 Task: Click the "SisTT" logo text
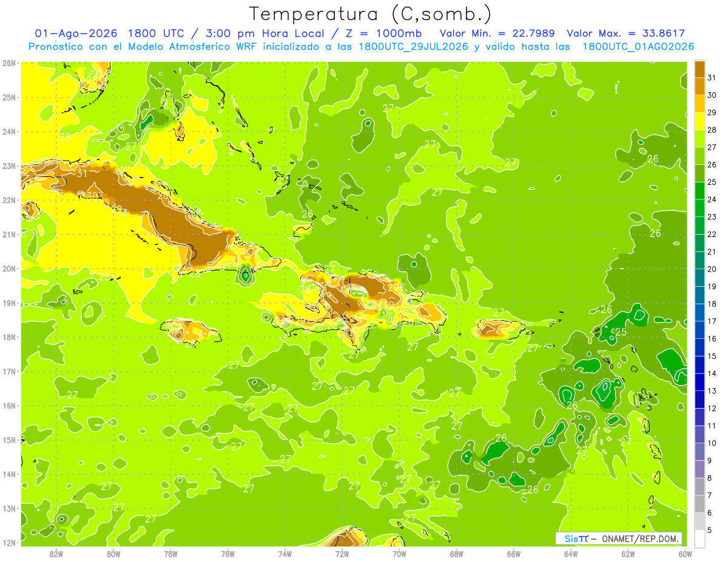click(x=576, y=538)
